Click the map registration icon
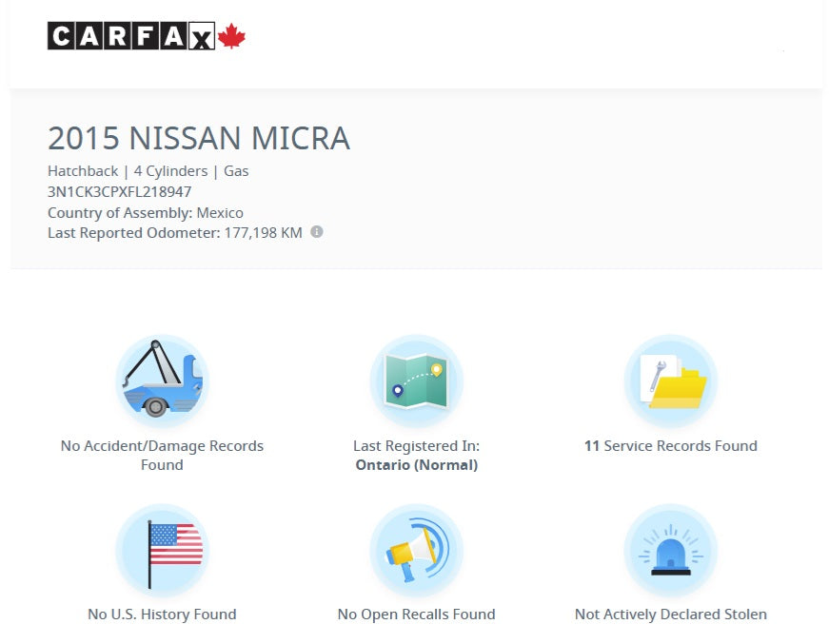829x644 pixels. click(416, 381)
